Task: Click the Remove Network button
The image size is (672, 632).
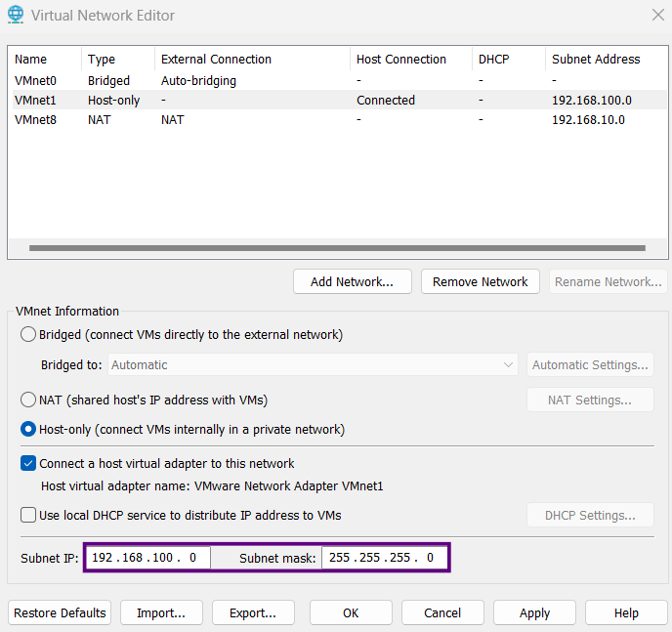Action: pyautogui.click(x=480, y=281)
